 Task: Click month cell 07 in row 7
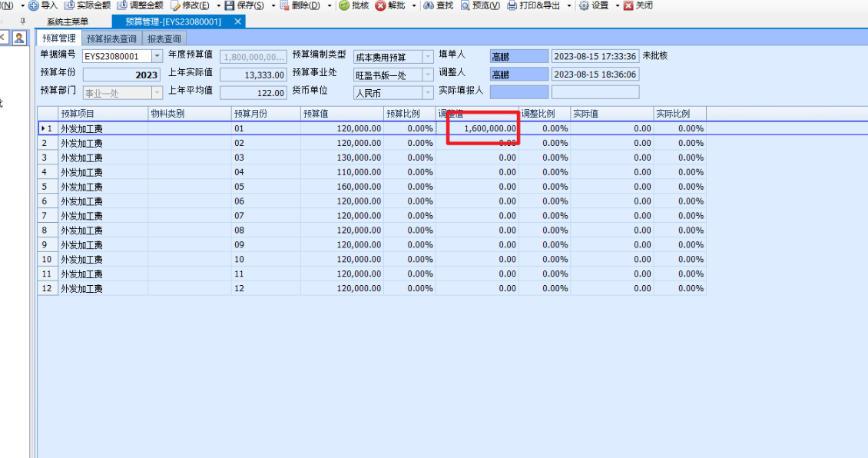(x=267, y=216)
